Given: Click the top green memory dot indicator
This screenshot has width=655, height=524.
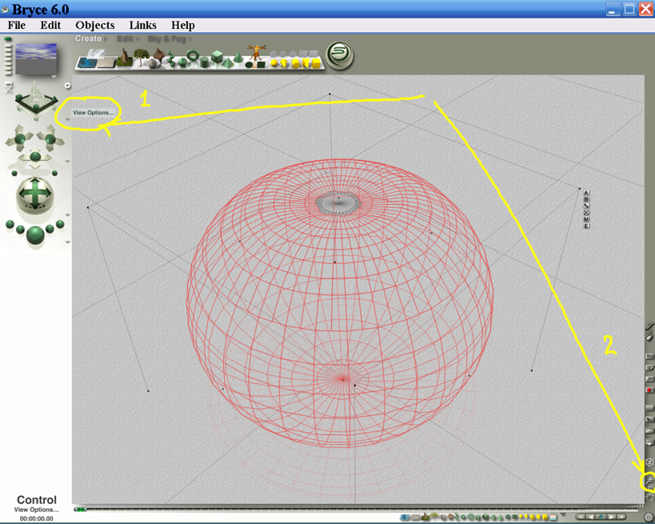Looking at the screenshot, I should pyautogui.click(x=9, y=40).
